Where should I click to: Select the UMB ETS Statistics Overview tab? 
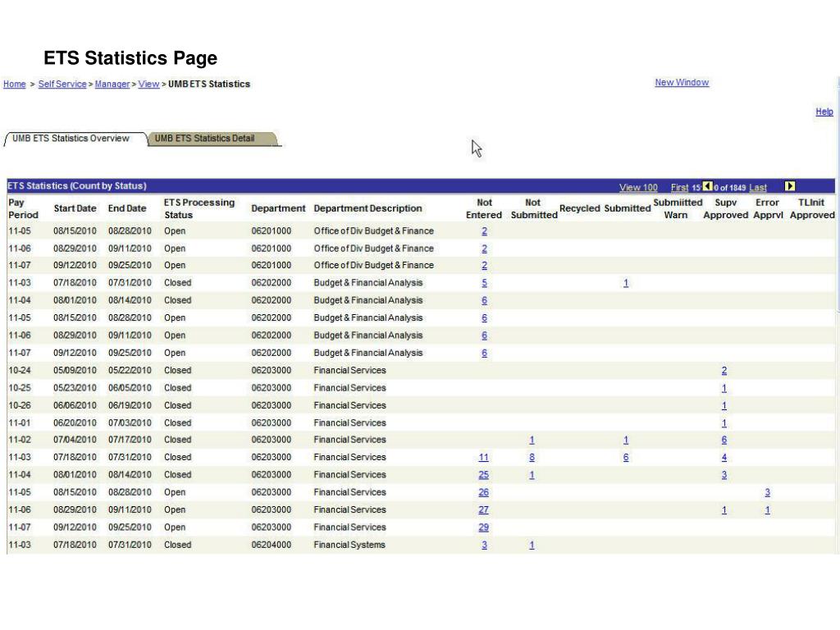(71, 139)
